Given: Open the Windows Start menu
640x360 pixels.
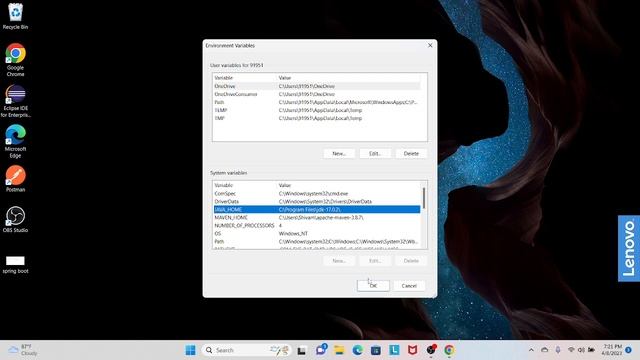Looking at the screenshot, I should (190, 350).
